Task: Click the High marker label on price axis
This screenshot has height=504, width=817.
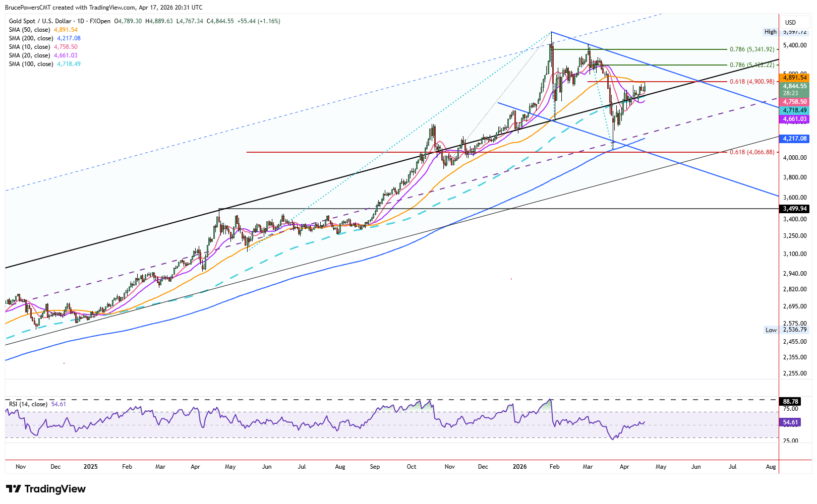Action: 770,32
